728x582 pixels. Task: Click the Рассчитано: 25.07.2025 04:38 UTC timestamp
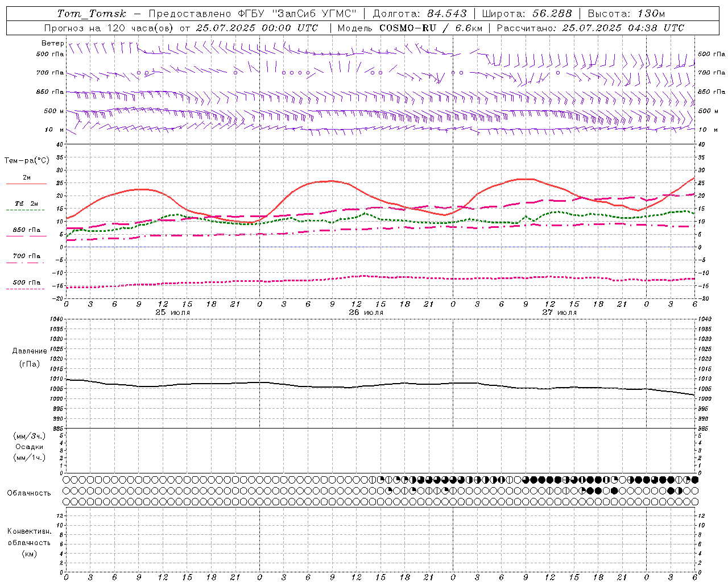(x=590, y=28)
